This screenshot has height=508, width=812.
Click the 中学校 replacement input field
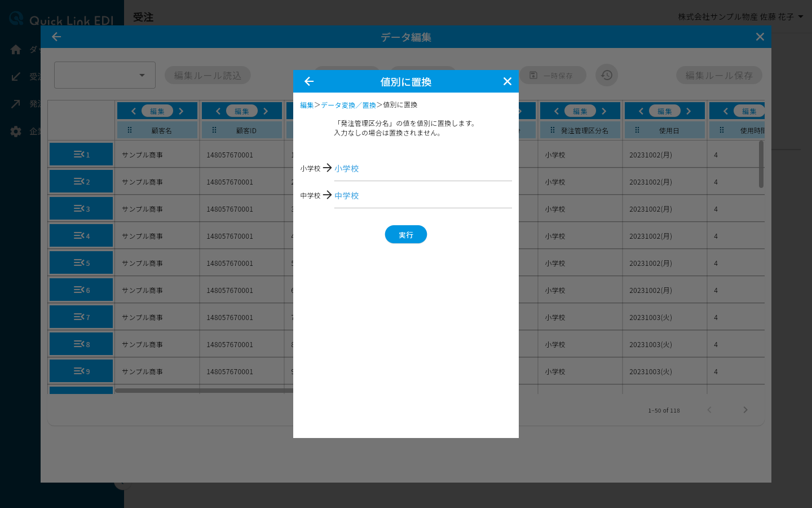pos(423,196)
